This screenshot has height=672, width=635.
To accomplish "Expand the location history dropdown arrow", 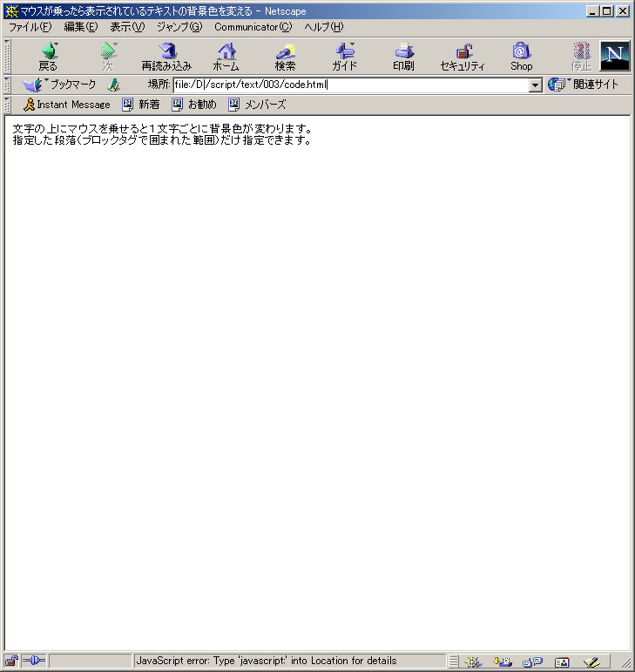I will click(x=535, y=85).
